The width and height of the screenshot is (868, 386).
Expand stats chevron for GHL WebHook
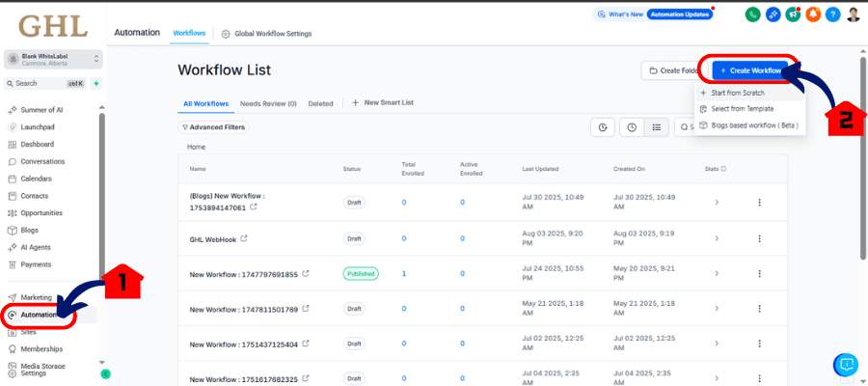point(717,238)
